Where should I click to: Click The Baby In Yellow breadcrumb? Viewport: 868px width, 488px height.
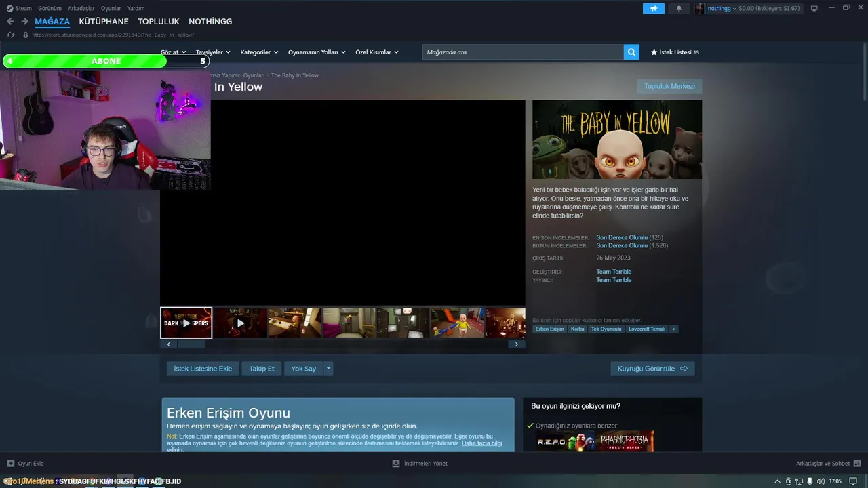point(295,75)
